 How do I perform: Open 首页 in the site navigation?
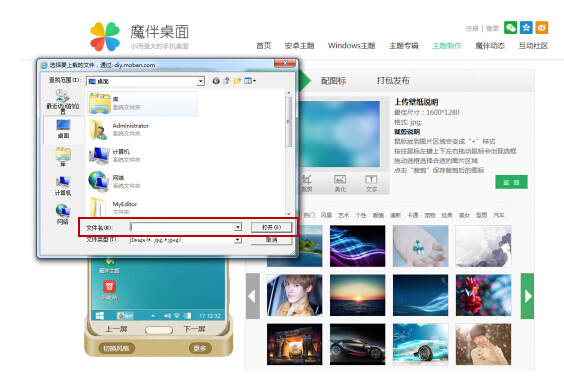263,46
